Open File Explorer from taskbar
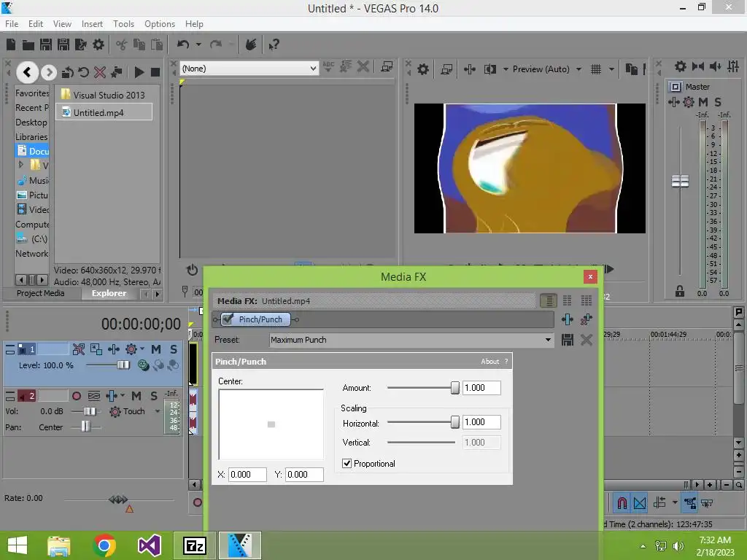Screen dimensions: 747x560 (58, 545)
